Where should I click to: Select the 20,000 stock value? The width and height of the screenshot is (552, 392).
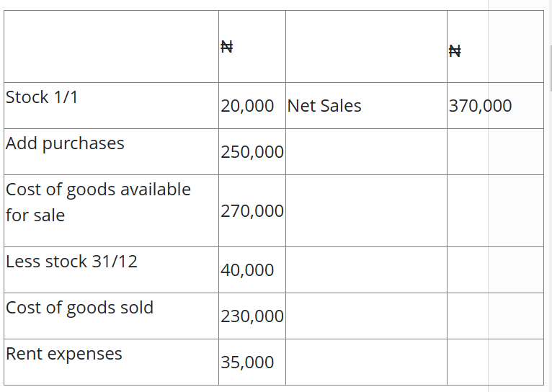(x=247, y=106)
